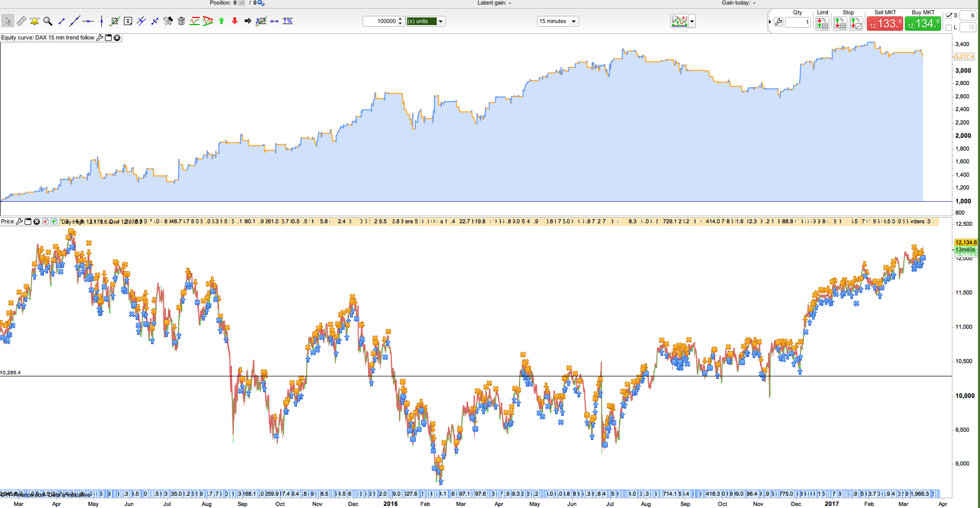Uncheck the S stop checkbox
The width and height of the screenshot is (980, 508).
pos(949,15)
